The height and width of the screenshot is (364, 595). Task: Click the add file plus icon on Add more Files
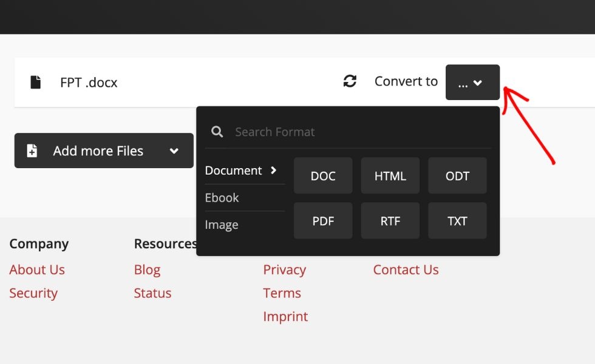click(x=31, y=150)
